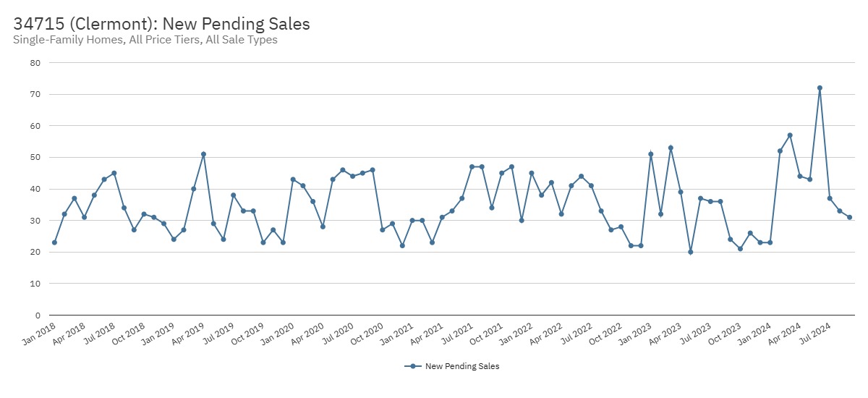Select the 40 y-axis label
868x398 pixels.
point(35,189)
